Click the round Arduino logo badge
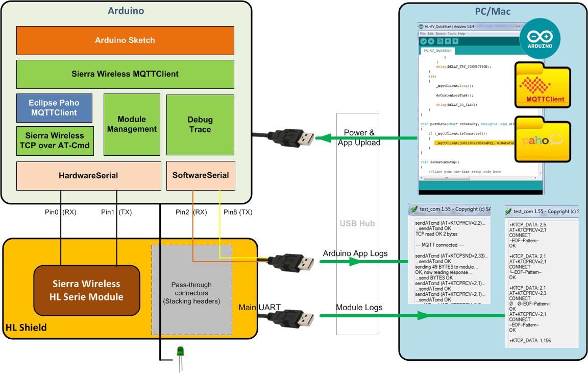 pyautogui.click(x=540, y=40)
